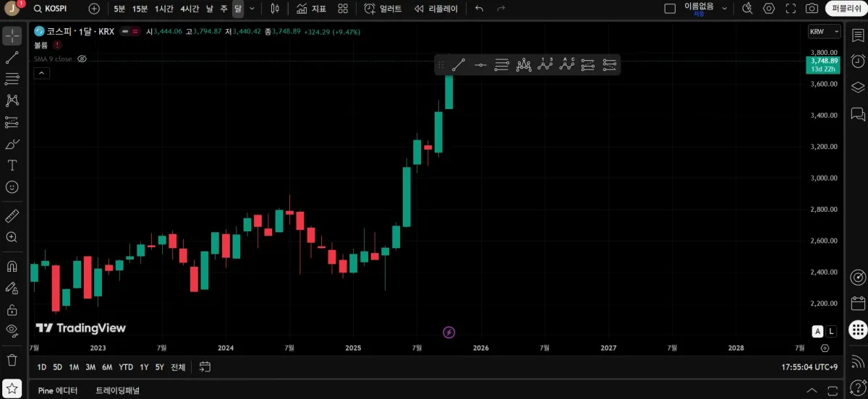
Task: Enter fullscreen mode
Action: 791,9
